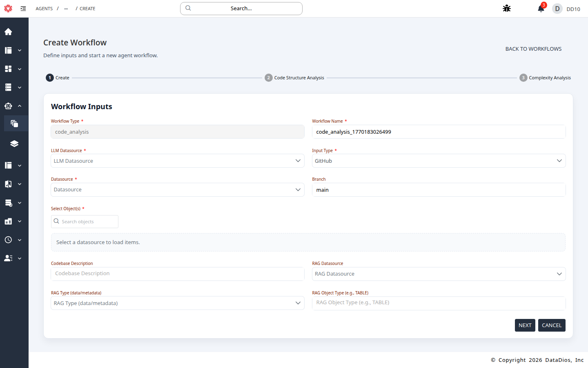
Task: Open the Agents robot icon in sidebar
Action: click(x=8, y=105)
